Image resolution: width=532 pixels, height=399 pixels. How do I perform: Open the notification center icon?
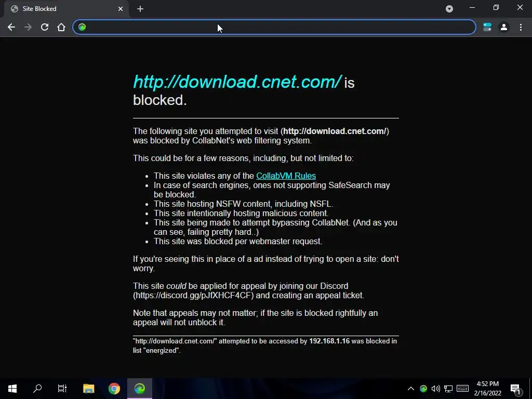tap(515, 389)
